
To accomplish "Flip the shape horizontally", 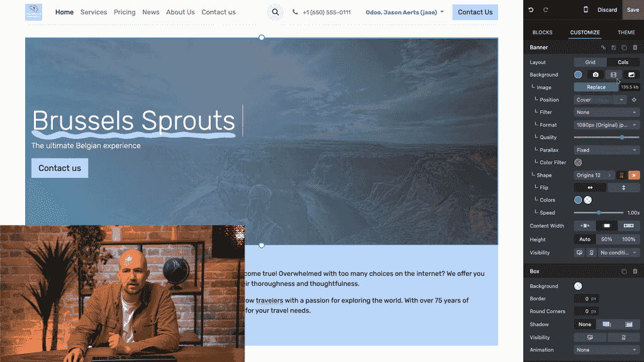I will click(590, 187).
